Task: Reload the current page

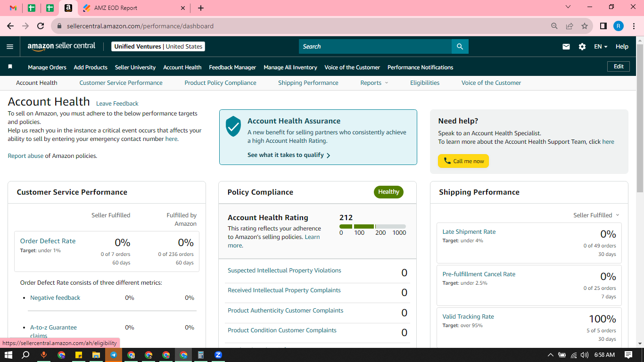Action: tap(41, 26)
